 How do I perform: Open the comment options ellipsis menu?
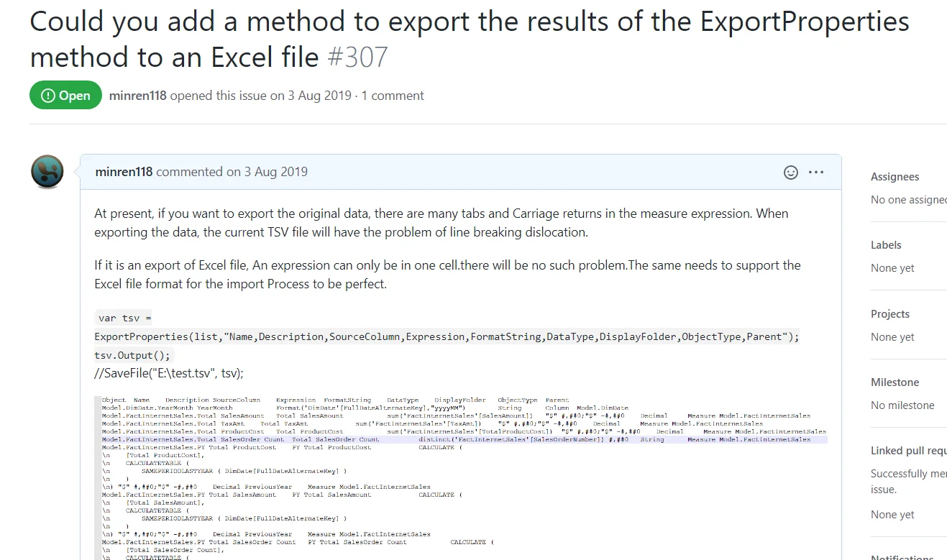[x=816, y=173]
